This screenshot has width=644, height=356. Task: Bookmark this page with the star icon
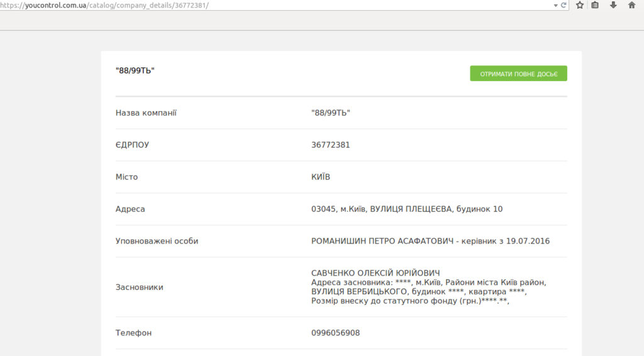coord(579,5)
